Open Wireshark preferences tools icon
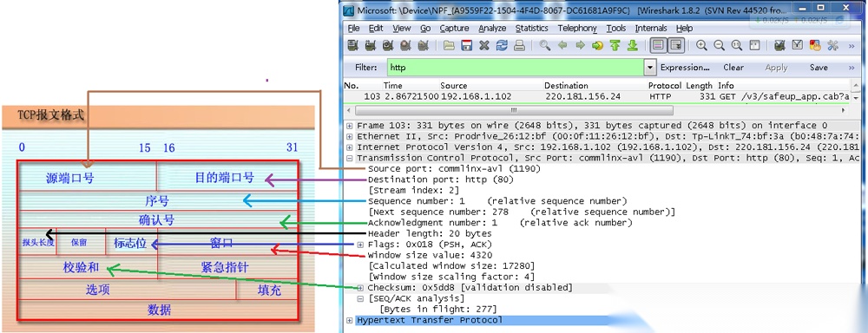 [x=832, y=45]
